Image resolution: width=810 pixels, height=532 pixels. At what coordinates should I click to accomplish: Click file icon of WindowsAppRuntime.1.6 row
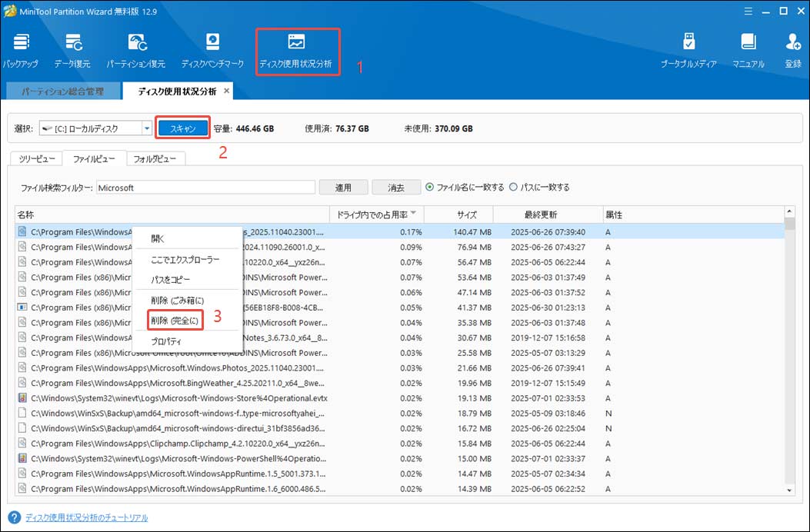click(x=22, y=489)
